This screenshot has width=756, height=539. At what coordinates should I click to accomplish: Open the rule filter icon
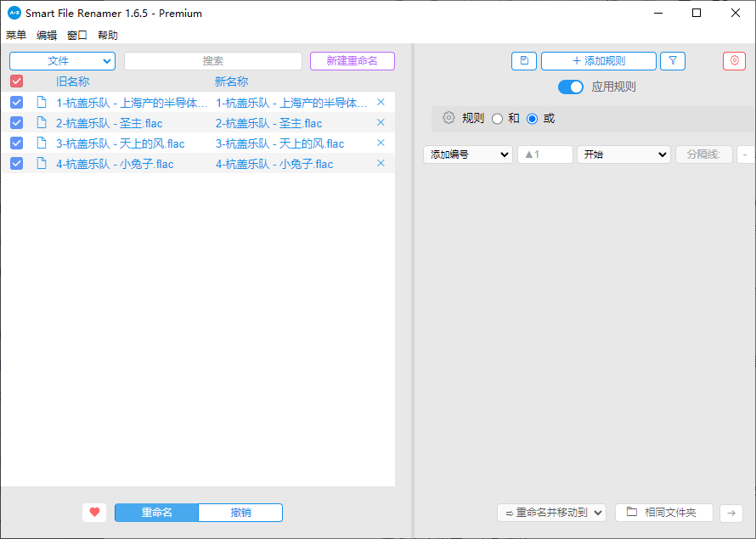pyautogui.click(x=672, y=60)
